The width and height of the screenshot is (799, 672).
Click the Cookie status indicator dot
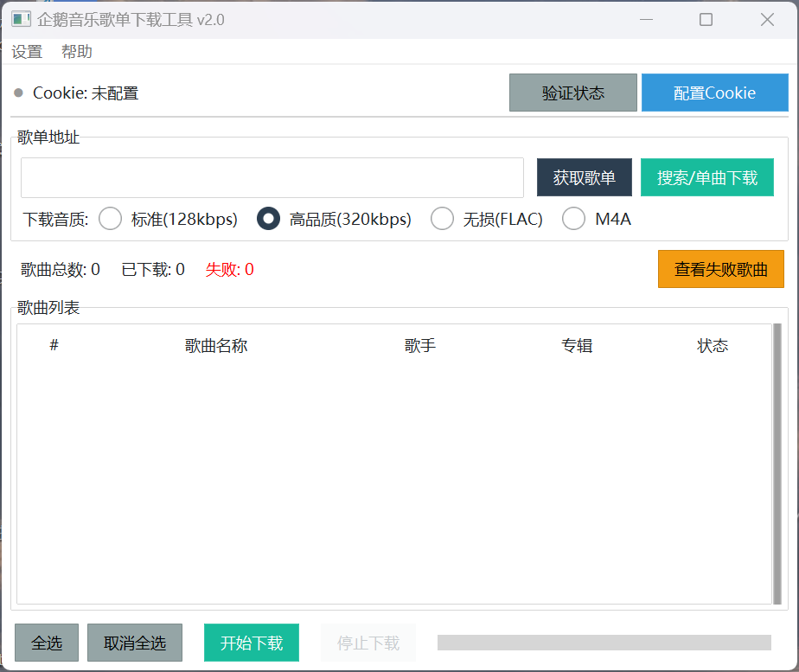tap(19, 93)
